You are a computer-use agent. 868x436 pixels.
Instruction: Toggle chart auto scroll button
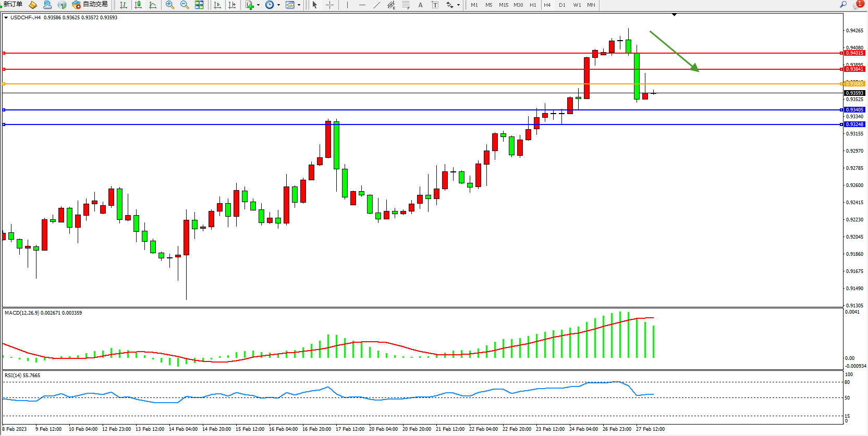click(x=217, y=5)
